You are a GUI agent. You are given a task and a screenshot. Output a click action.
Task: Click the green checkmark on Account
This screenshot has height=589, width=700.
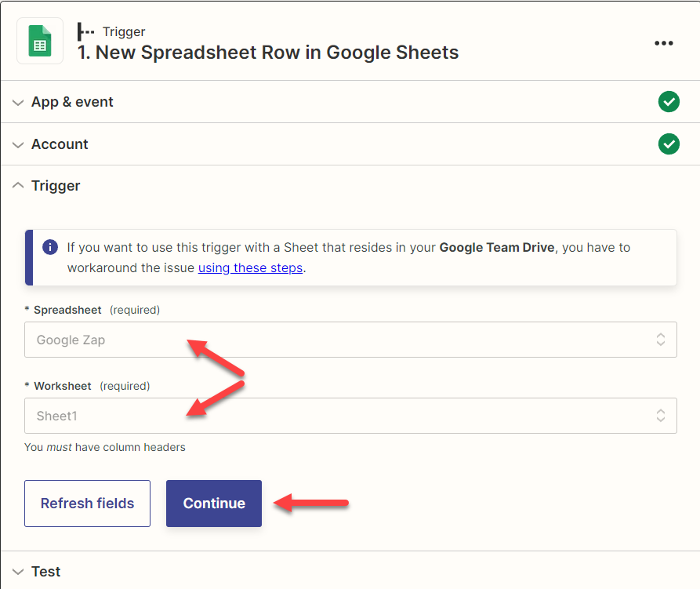[669, 144]
